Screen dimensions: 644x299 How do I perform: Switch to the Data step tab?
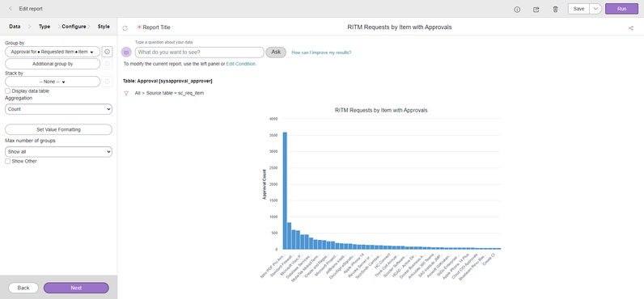point(15,27)
